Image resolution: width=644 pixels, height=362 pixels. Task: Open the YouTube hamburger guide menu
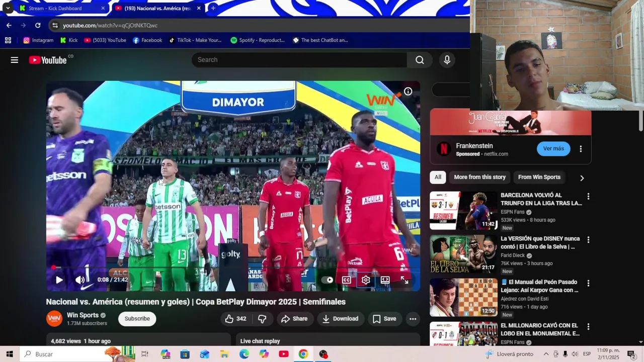[15, 60]
